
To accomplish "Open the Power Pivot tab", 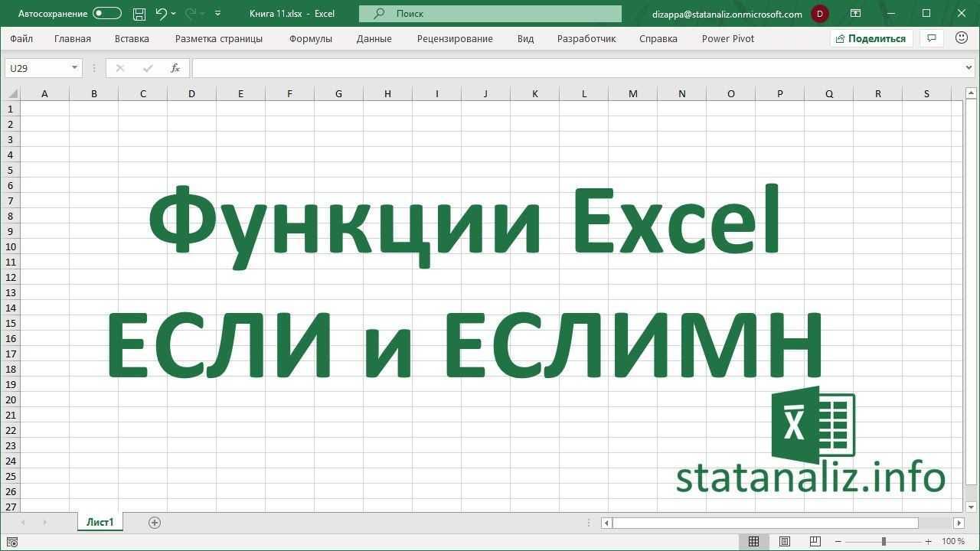I will (x=728, y=38).
